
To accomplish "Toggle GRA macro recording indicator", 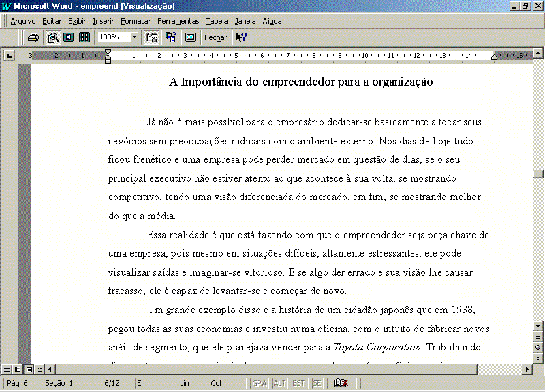I will (260, 383).
